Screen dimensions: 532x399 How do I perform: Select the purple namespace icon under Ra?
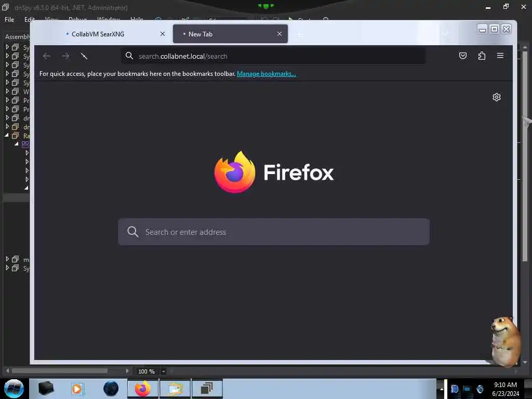[x=25, y=144]
